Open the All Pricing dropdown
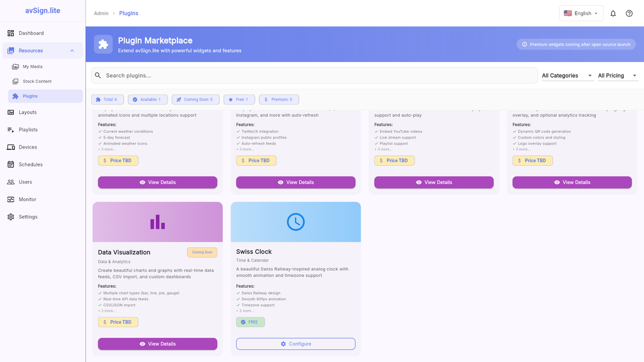 coord(618,75)
